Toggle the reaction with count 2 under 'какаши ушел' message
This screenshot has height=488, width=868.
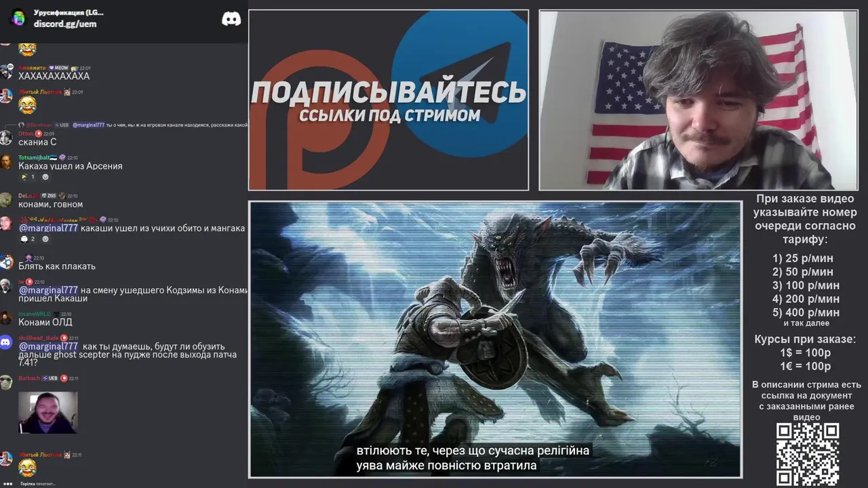tap(28, 239)
